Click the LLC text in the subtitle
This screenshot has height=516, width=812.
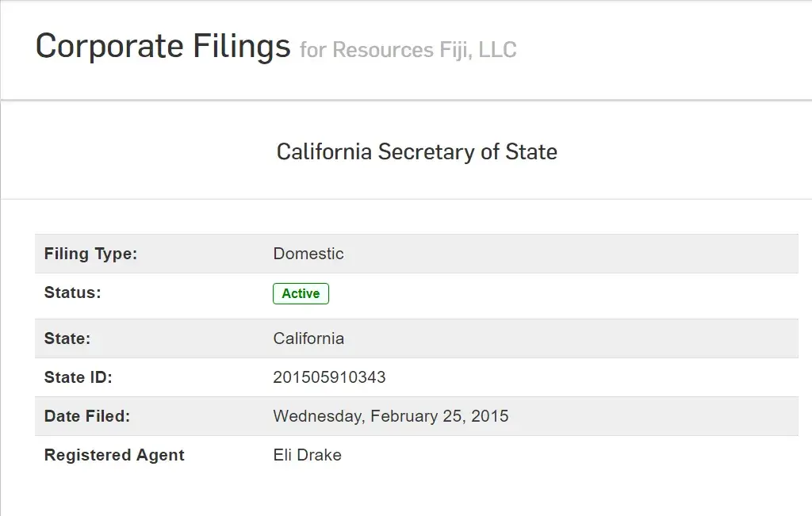pos(497,50)
